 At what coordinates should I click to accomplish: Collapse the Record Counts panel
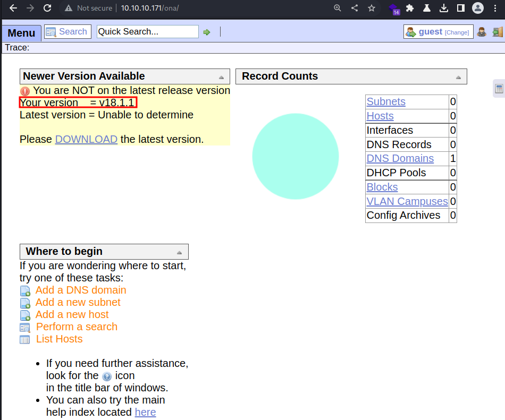pyautogui.click(x=458, y=77)
